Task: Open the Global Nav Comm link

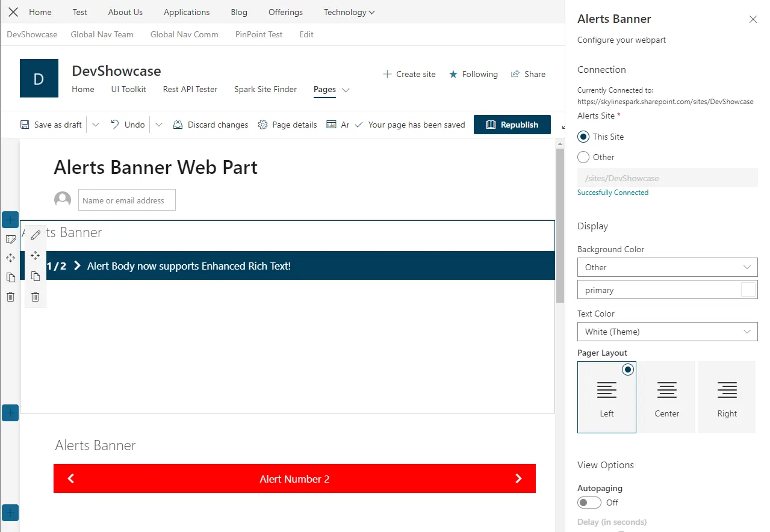Action: [x=184, y=34]
